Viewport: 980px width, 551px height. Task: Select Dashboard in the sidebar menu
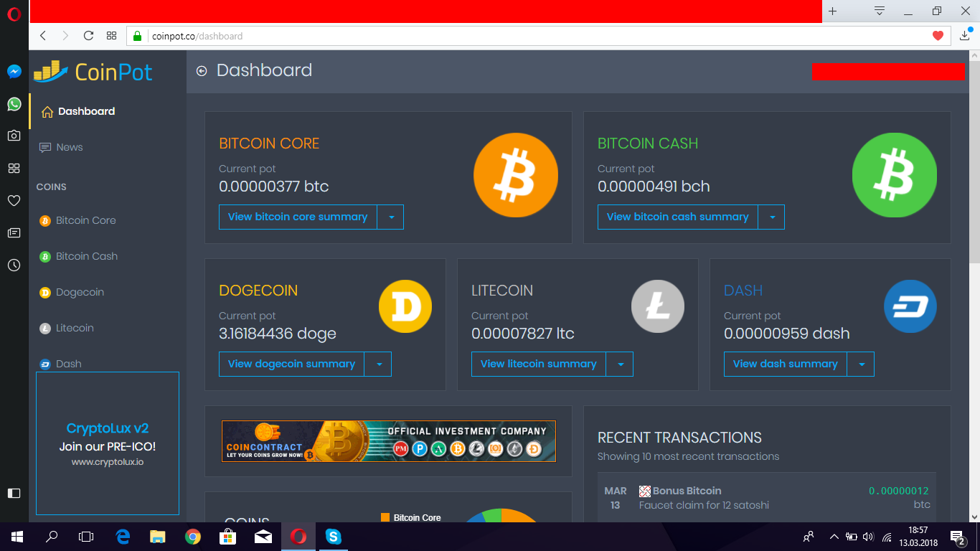[108, 111]
